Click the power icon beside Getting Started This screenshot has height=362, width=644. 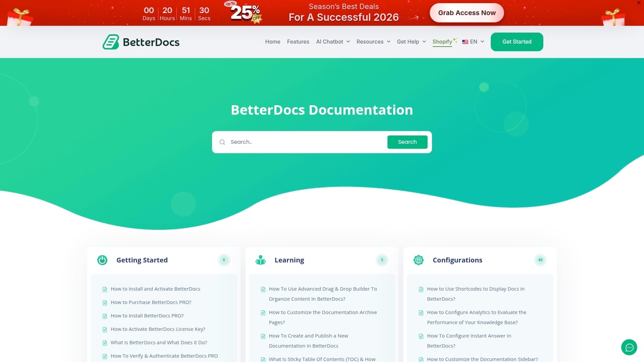[102, 260]
